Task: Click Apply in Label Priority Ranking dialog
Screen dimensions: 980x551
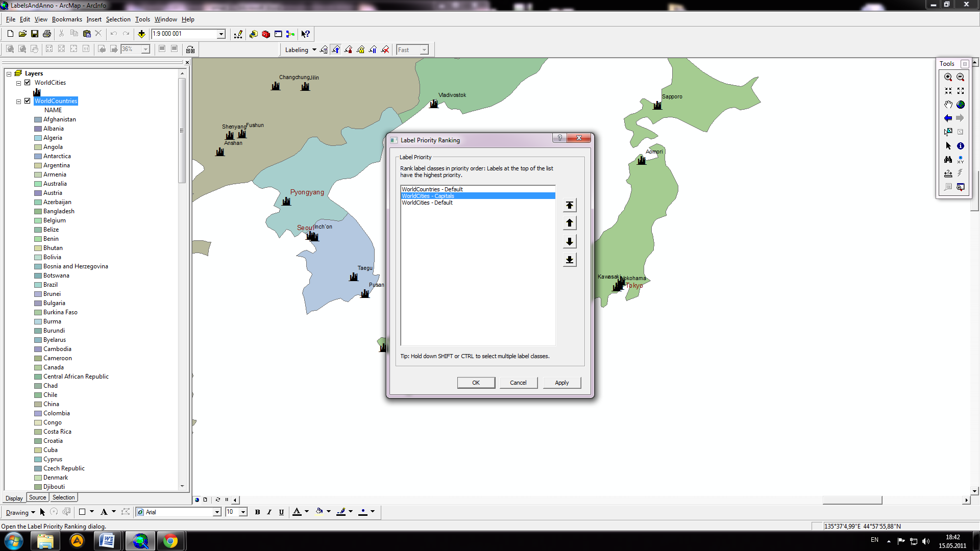Action: (562, 383)
